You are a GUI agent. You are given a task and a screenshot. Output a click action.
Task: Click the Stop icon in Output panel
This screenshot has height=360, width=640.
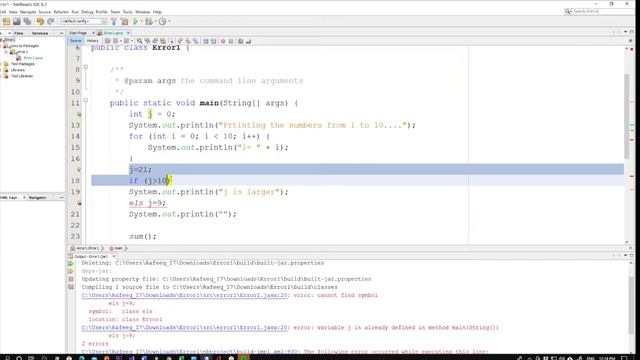click(x=71, y=279)
